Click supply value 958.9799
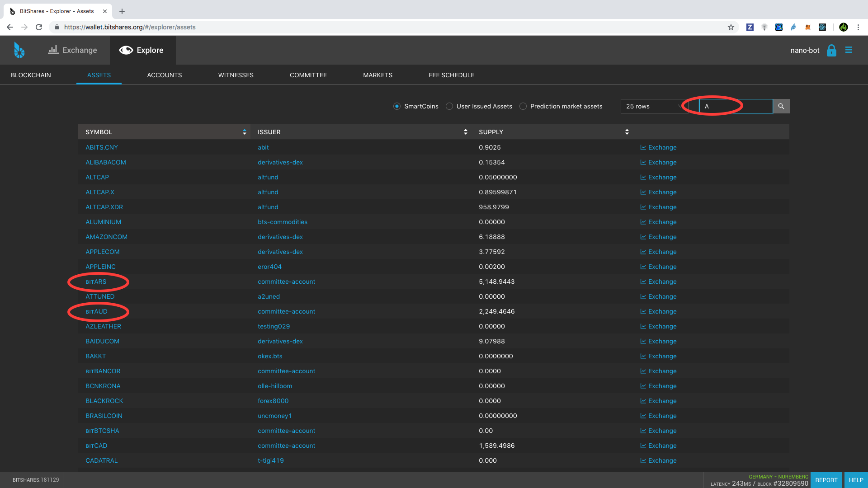868x488 pixels. (494, 207)
